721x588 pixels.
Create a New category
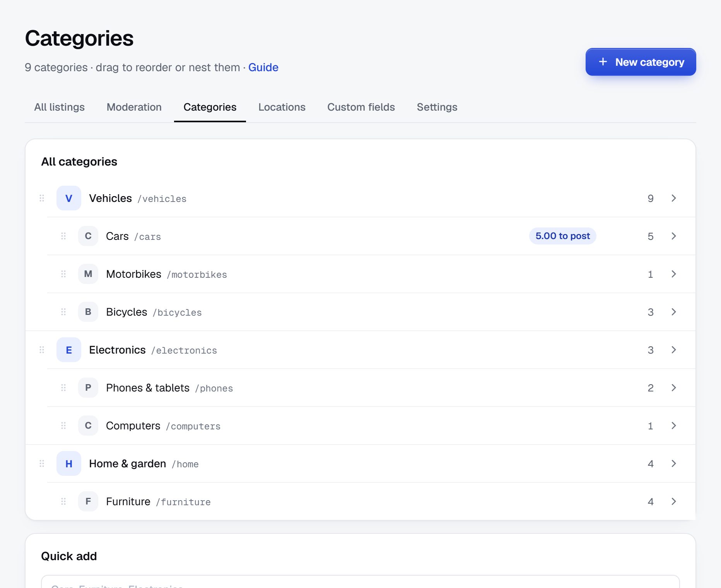(x=641, y=62)
